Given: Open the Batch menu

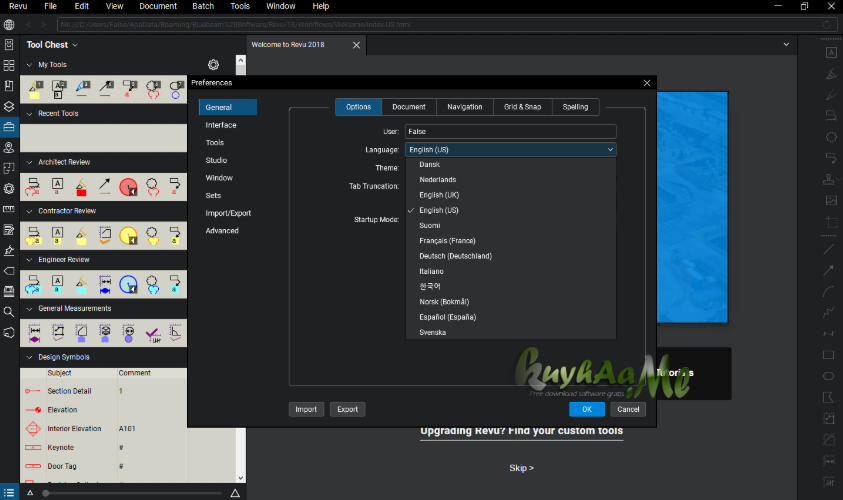Looking at the screenshot, I should (x=203, y=6).
